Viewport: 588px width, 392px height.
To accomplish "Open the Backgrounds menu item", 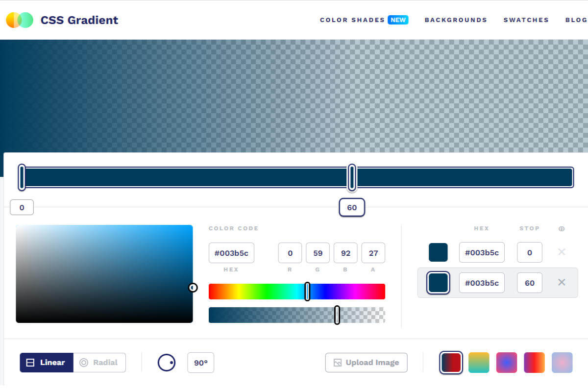I will [456, 20].
